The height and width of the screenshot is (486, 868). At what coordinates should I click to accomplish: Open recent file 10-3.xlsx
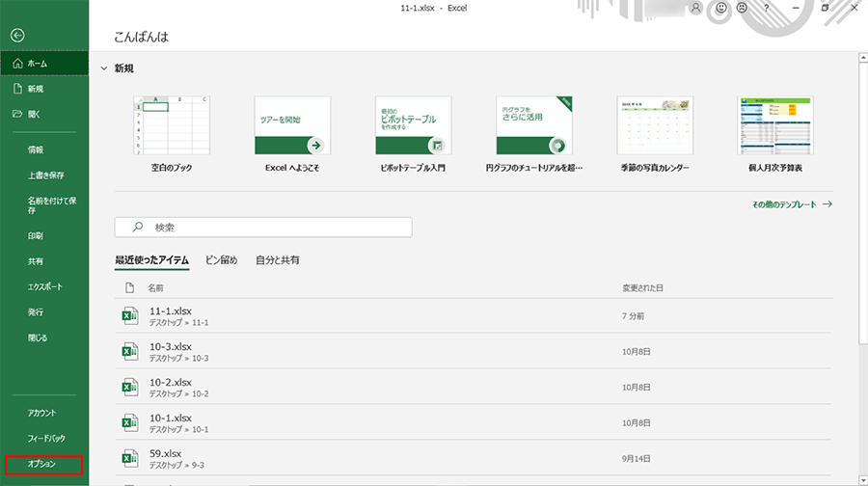[474, 352]
